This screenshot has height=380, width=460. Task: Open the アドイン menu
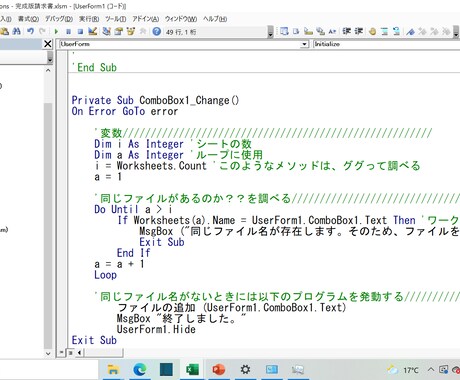pyautogui.click(x=146, y=19)
